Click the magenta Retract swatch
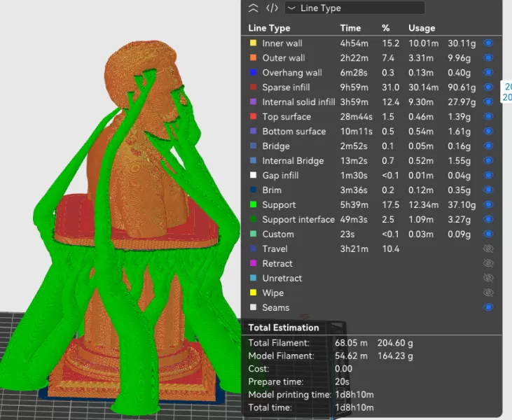The image size is (512, 420). coord(253,263)
